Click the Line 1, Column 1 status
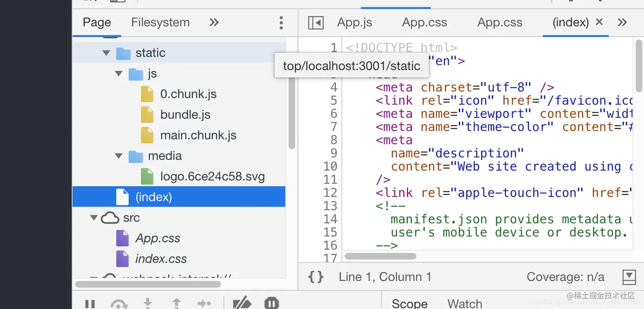 coord(385,277)
